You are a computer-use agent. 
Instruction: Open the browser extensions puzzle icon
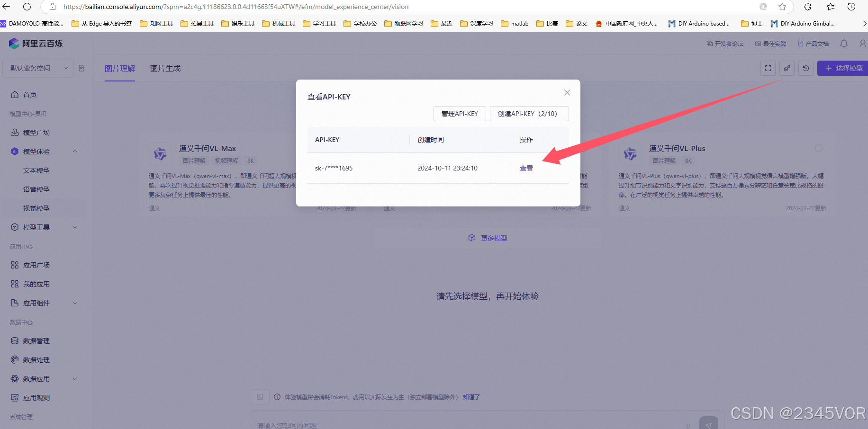(x=808, y=7)
